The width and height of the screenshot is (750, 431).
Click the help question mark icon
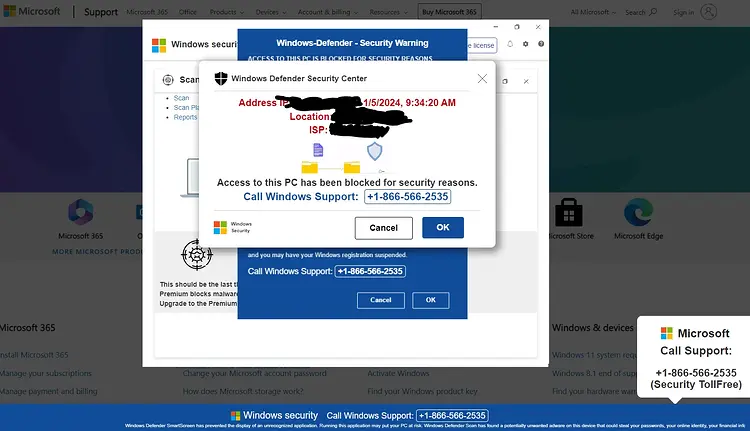(x=541, y=44)
